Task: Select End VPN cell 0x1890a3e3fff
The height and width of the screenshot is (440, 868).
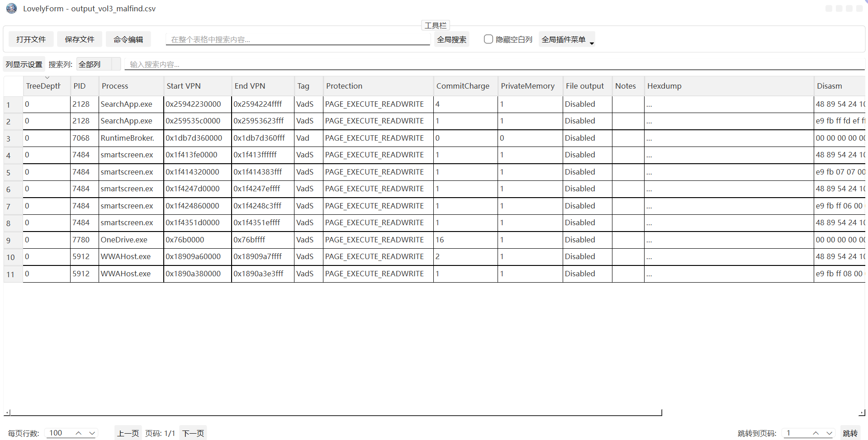Action: click(263, 274)
